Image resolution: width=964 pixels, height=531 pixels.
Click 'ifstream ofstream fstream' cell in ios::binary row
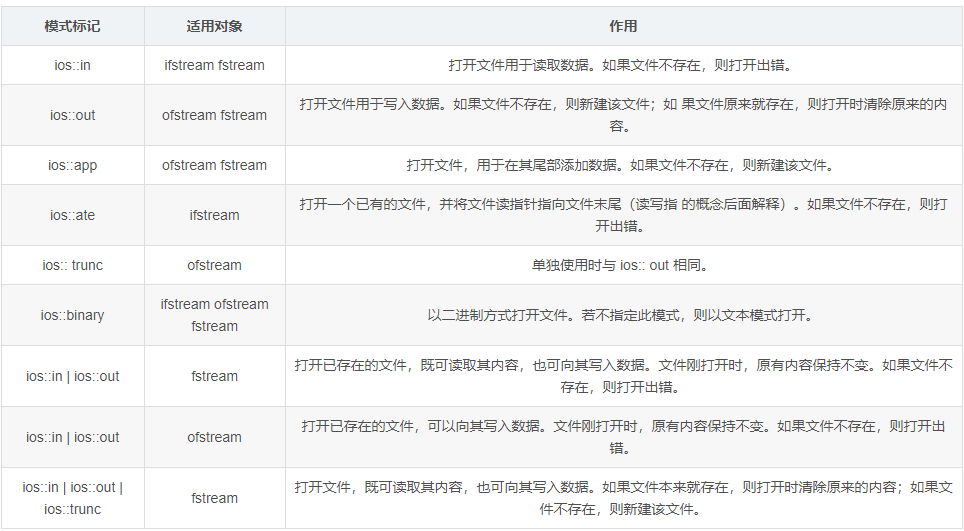click(215, 315)
